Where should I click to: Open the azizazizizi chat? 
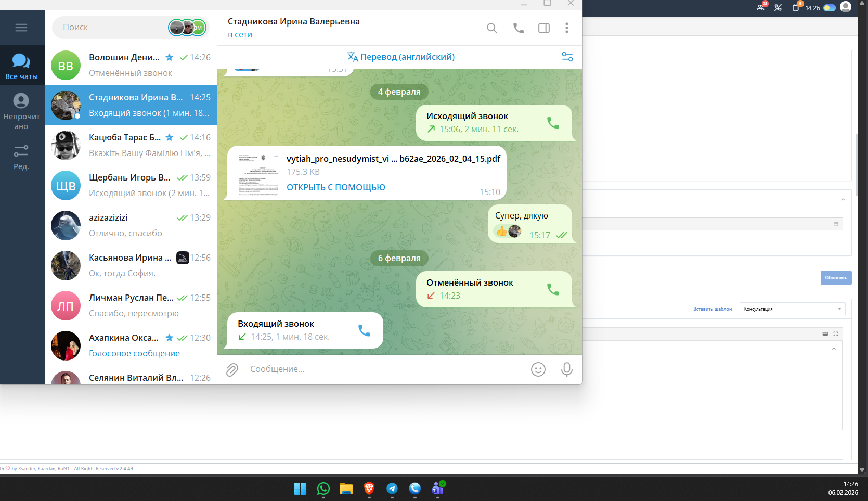131,226
